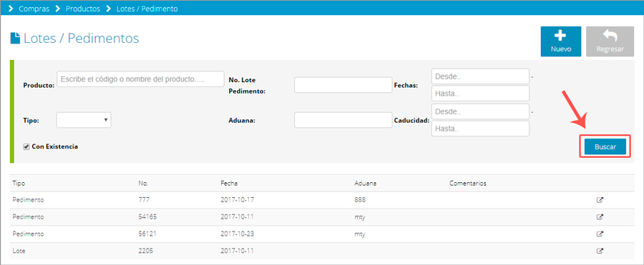644x265 pixels.
Task: Focus the Aduana input field
Action: pos(343,120)
